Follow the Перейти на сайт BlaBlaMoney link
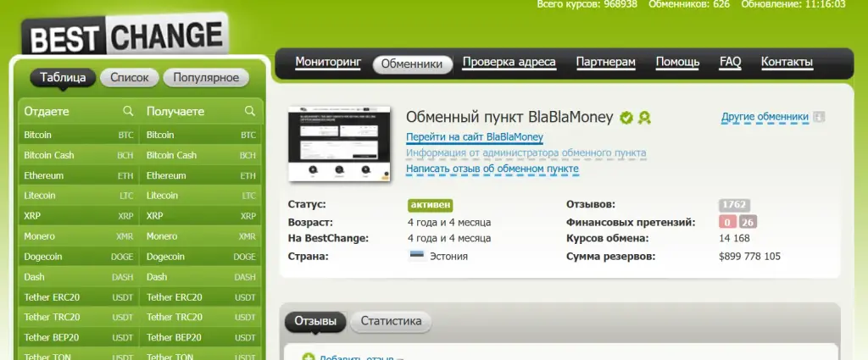 point(475,137)
